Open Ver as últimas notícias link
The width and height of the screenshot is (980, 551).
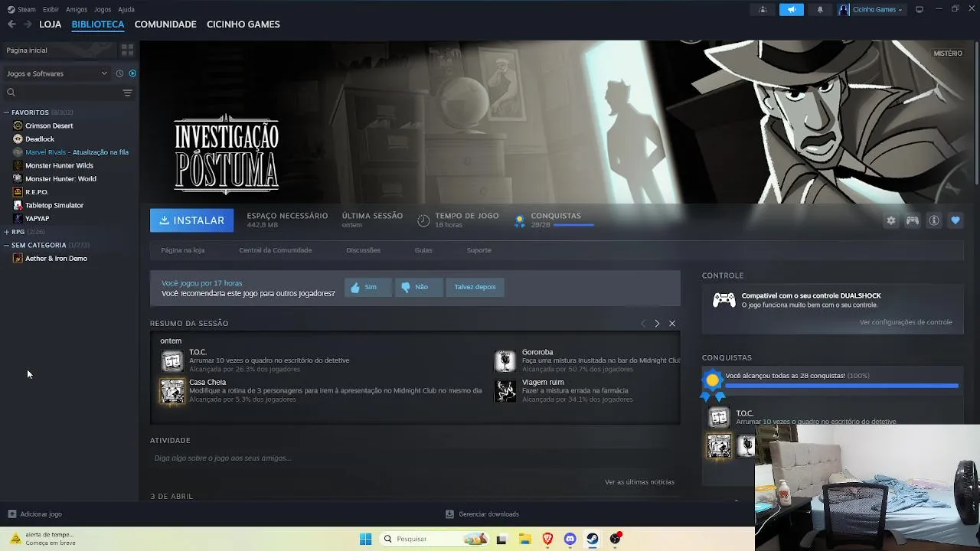click(639, 482)
